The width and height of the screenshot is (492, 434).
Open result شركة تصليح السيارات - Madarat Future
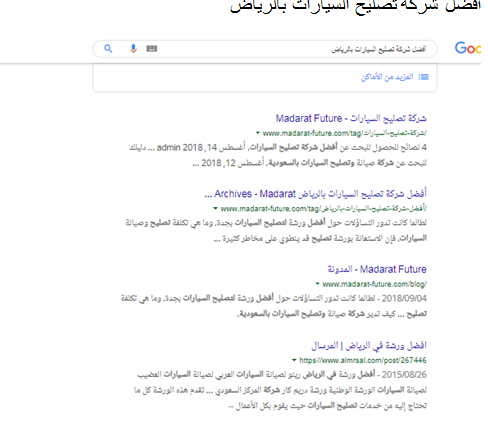[351, 118]
